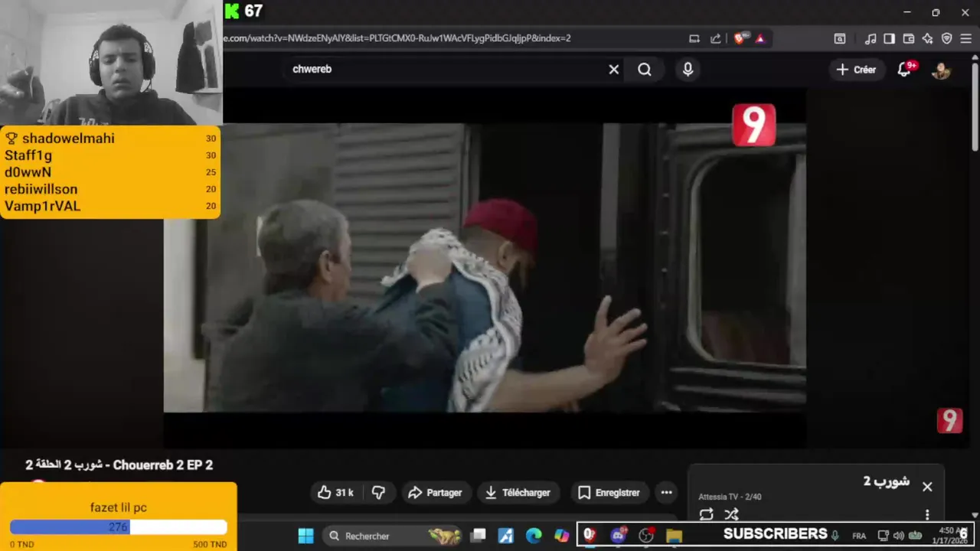Save video with Enregistrer button

(609, 493)
